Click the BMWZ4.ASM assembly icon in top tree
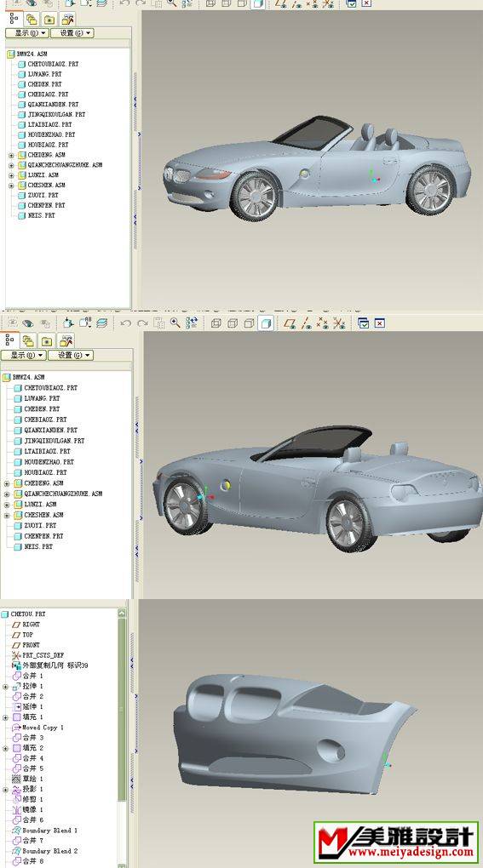The height and width of the screenshot is (868, 483). (10, 54)
